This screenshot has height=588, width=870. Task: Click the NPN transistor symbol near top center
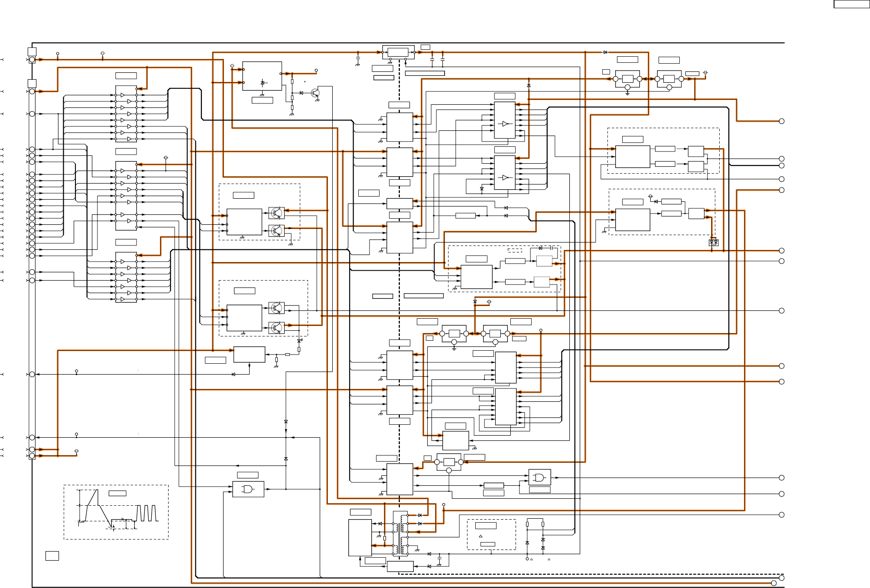315,93
